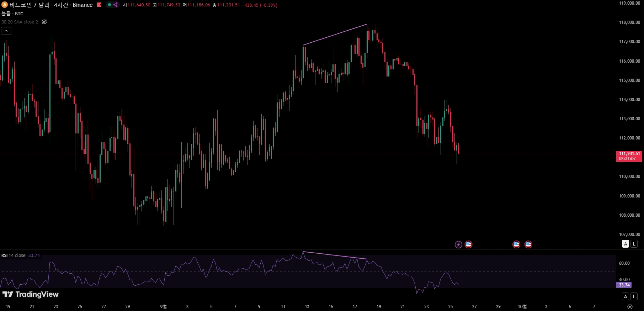Open the BB 20 SMA close 2 indicator legend
This screenshot has width=644, height=311.
tap(20, 22)
